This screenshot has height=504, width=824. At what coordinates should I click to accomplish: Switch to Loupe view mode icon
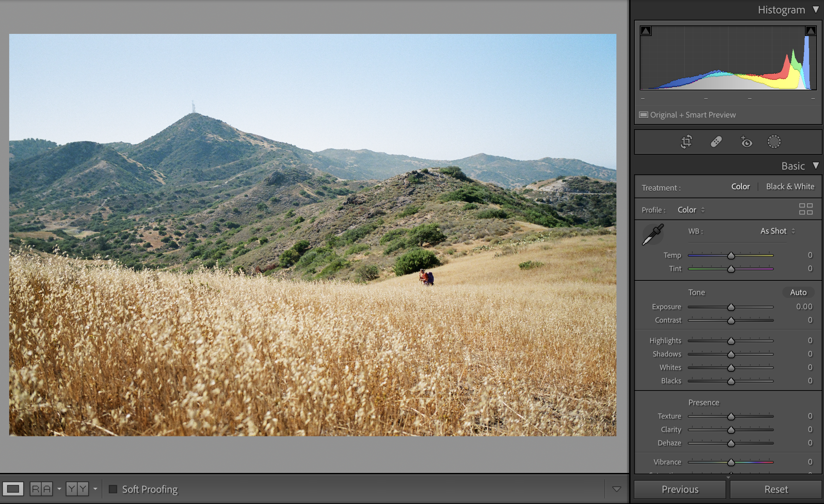(x=13, y=489)
